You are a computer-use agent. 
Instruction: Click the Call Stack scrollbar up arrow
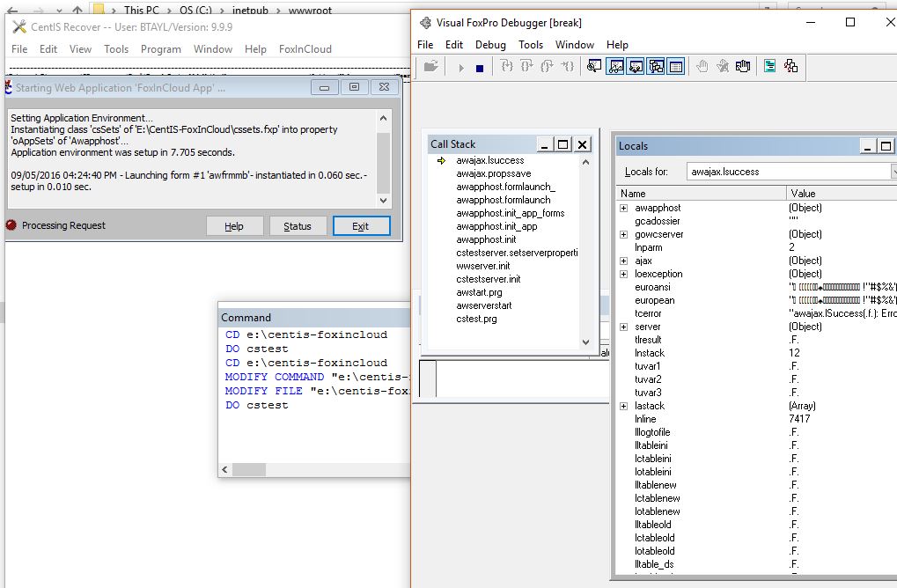point(585,162)
